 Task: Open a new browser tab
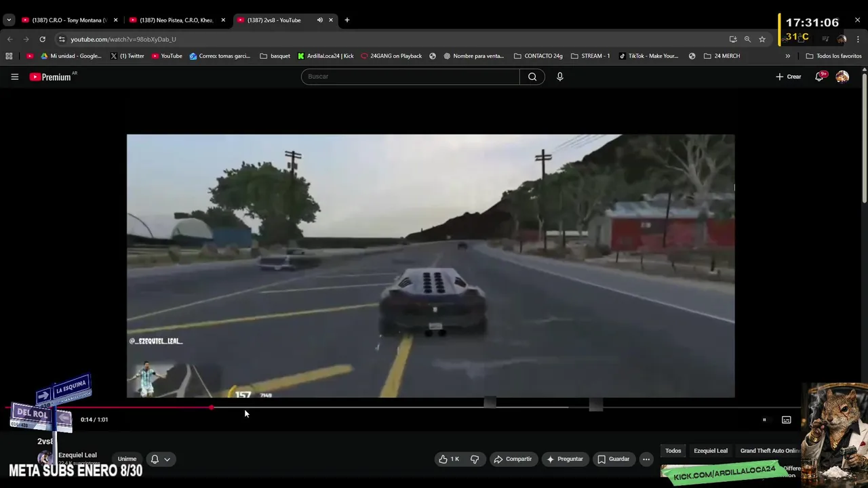pos(347,20)
